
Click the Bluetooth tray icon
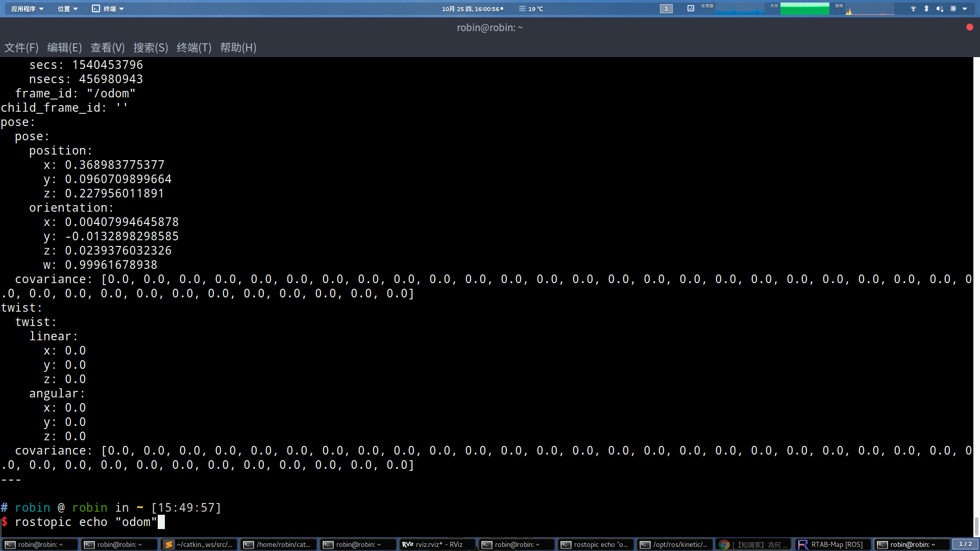(x=926, y=9)
